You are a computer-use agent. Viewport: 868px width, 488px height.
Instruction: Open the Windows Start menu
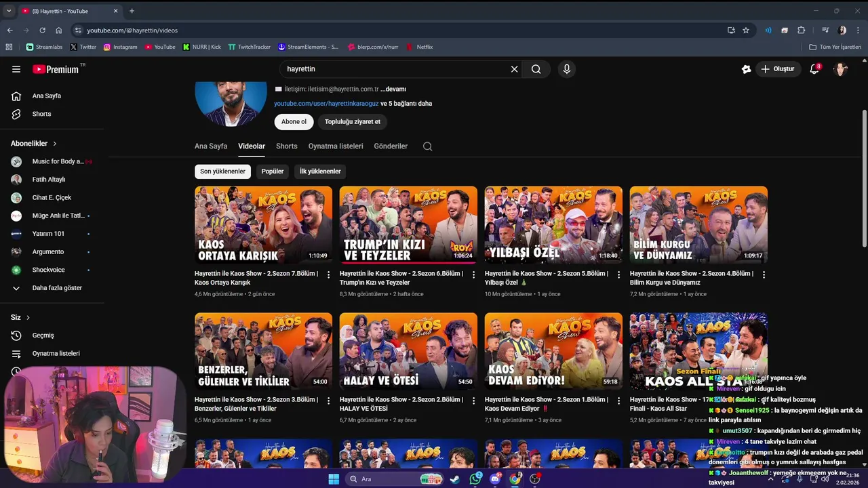tap(334, 479)
